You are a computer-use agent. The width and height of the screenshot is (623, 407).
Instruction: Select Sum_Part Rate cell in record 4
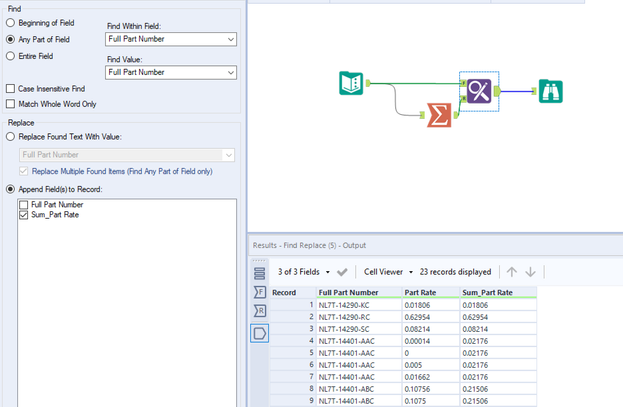click(498, 341)
